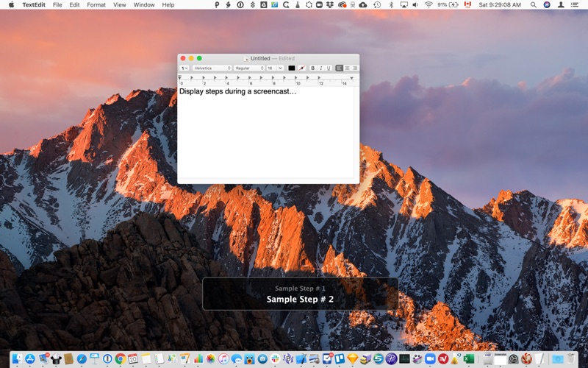
Task: Align text left
Action: point(340,68)
